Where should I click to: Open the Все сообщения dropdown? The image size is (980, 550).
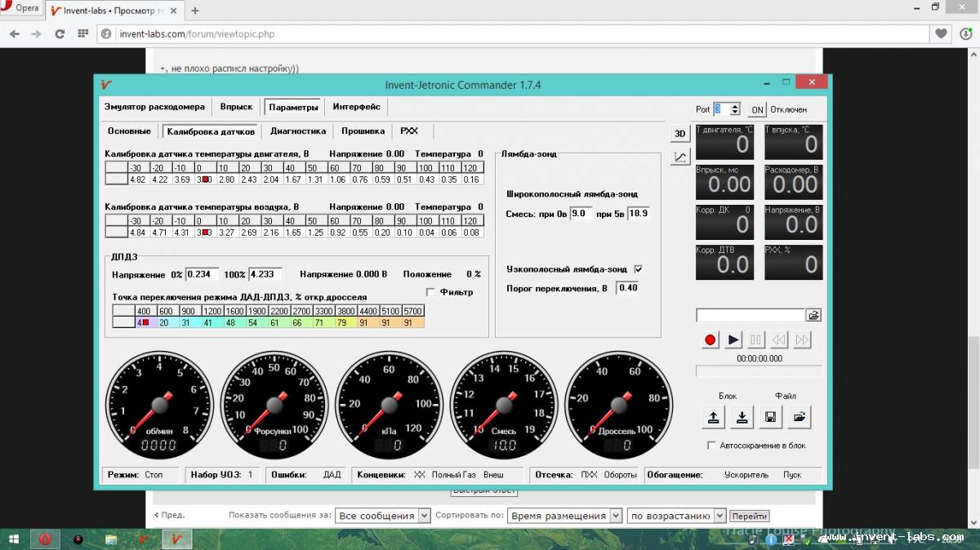tap(383, 516)
